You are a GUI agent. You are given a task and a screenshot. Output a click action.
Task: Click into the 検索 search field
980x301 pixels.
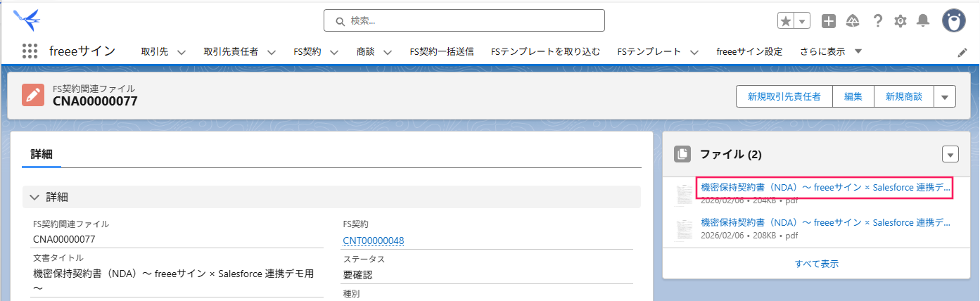coord(464,20)
